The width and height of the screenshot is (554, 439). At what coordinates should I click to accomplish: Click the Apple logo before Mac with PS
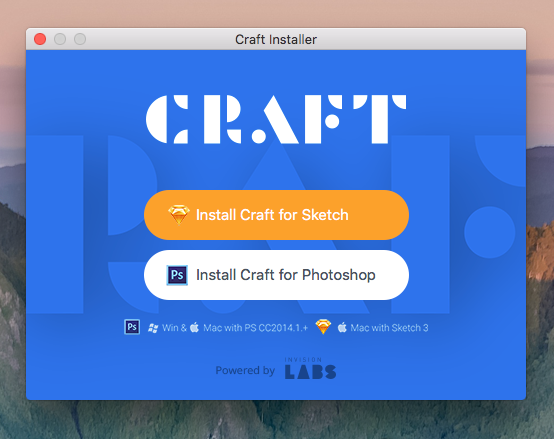[195, 327]
